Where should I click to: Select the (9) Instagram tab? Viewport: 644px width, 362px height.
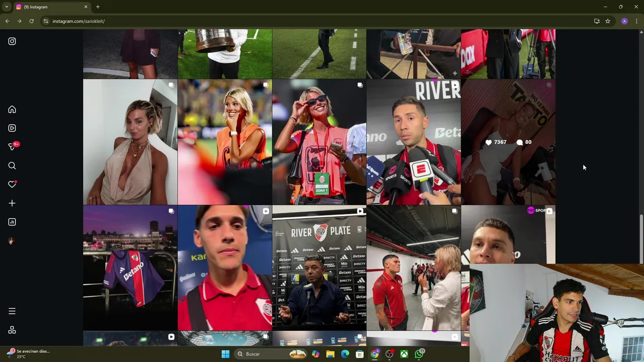coord(52,7)
